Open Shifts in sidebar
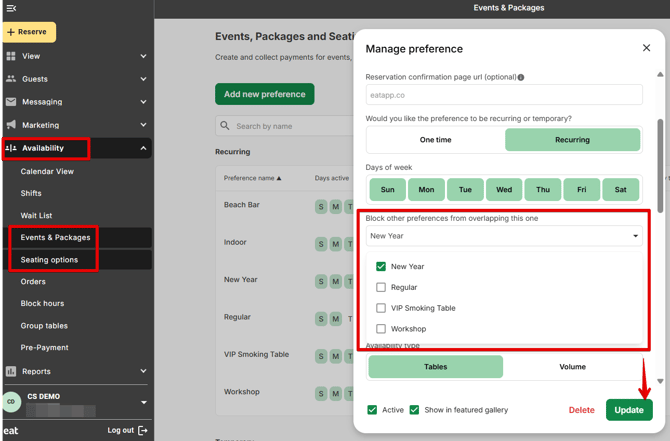The width and height of the screenshot is (670, 441). click(31, 193)
